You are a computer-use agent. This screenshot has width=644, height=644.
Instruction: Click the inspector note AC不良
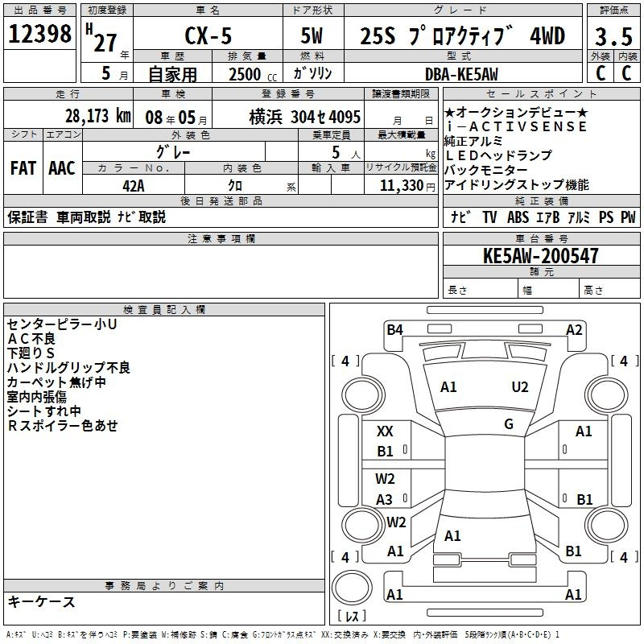[x=31, y=339]
